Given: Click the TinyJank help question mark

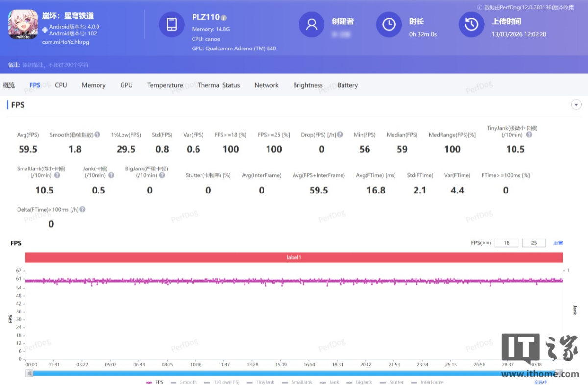Looking at the screenshot, I should coord(529,135).
